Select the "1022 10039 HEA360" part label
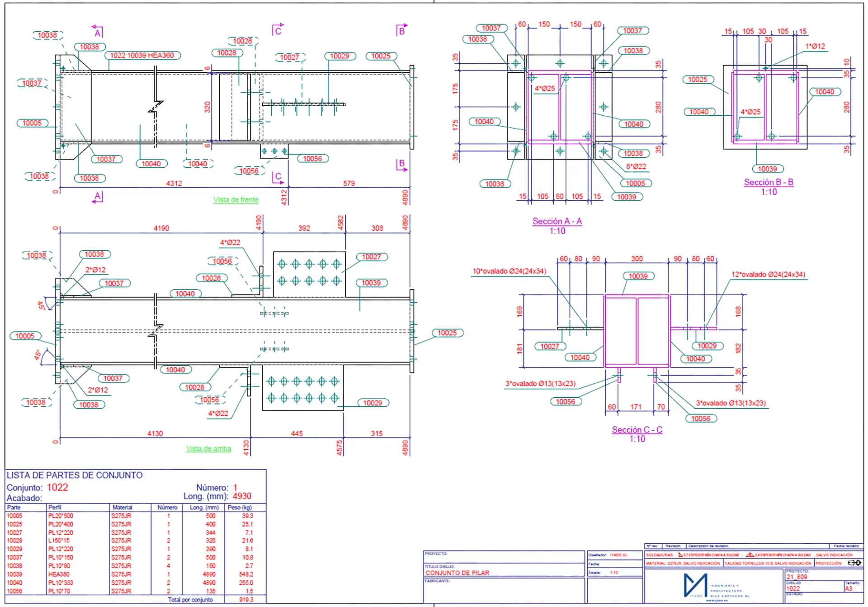The width and height of the screenshot is (868, 607). click(142, 56)
